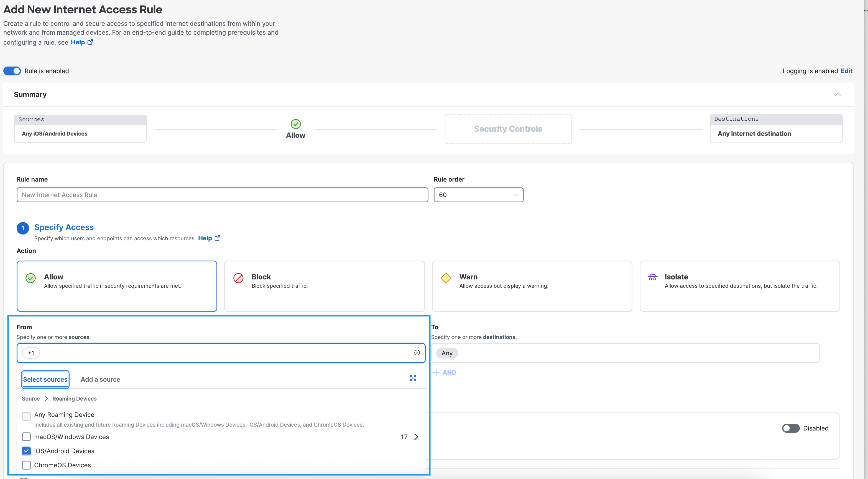This screenshot has width=868, height=479.
Task: Switch to the Add a source tab
Action: pyautogui.click(x=100, y=379)
